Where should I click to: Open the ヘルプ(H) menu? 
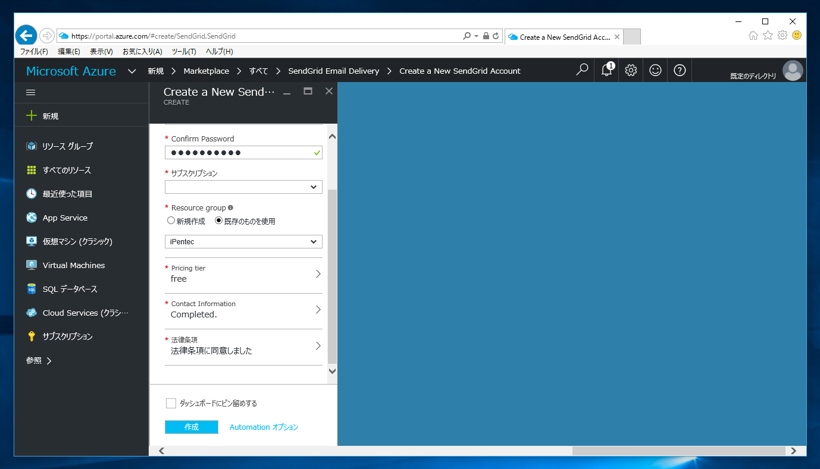coord(219,51)
